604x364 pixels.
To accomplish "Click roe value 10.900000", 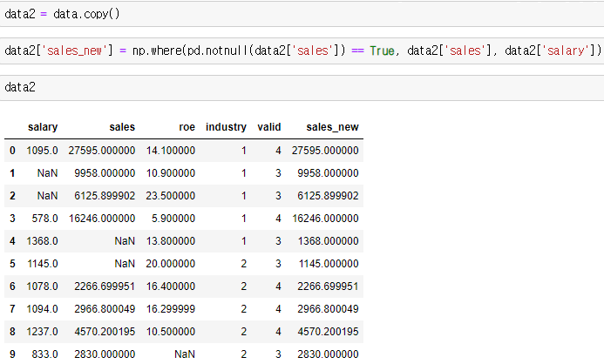I will click(171, 173).
